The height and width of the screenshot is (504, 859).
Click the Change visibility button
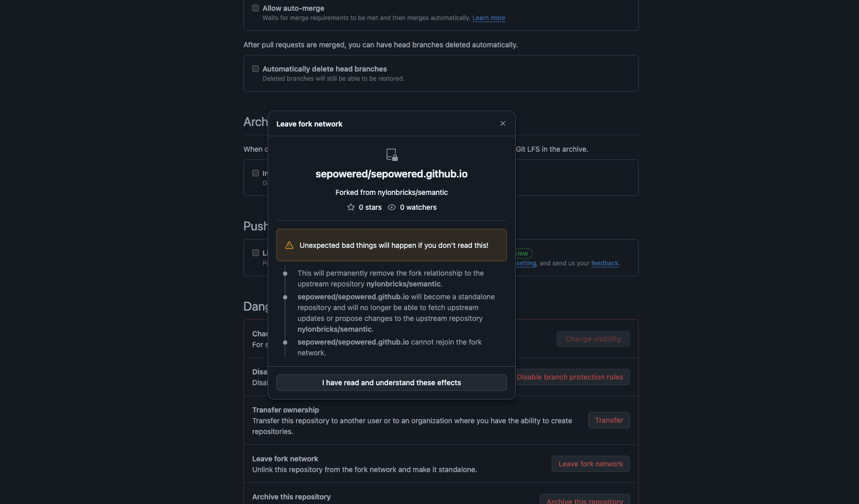(x=593, y=338)
